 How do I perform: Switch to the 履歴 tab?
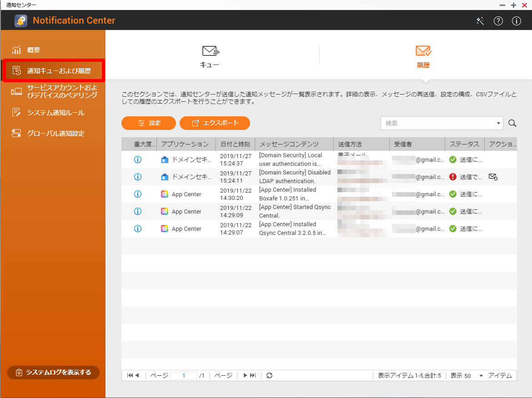(423, 56)
